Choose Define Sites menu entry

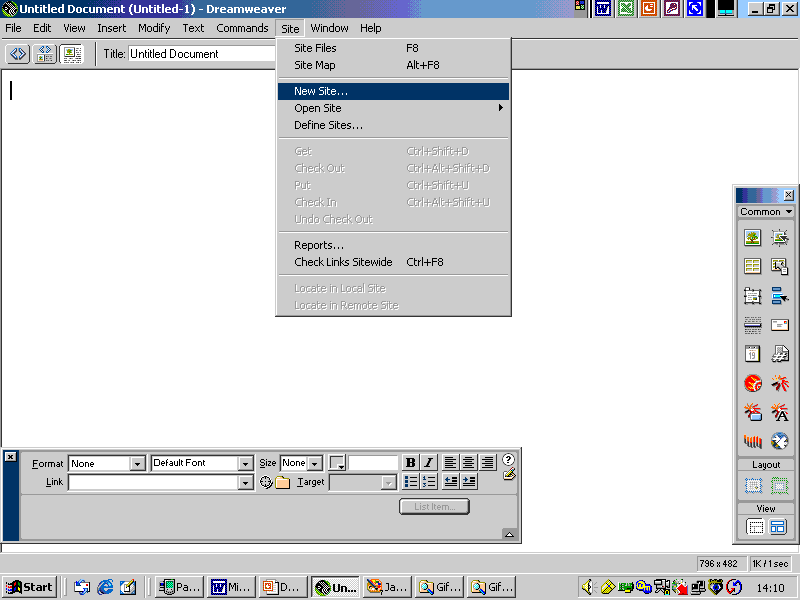tap(393, 125)
